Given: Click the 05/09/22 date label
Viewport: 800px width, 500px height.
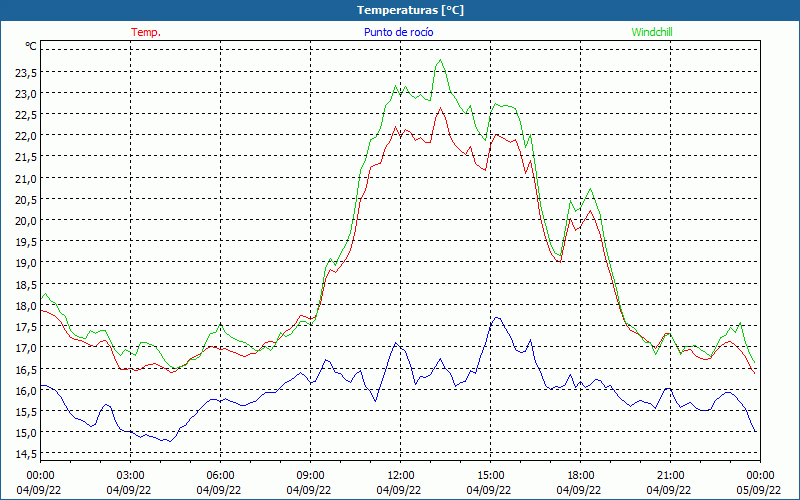Looking at the screenshot, I should click(759, 490).
